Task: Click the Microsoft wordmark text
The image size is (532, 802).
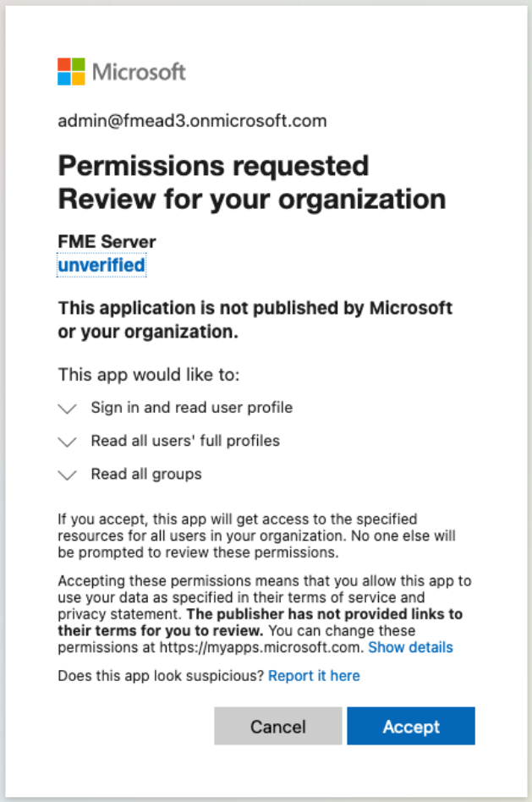Action: click(x=139, y=72)
